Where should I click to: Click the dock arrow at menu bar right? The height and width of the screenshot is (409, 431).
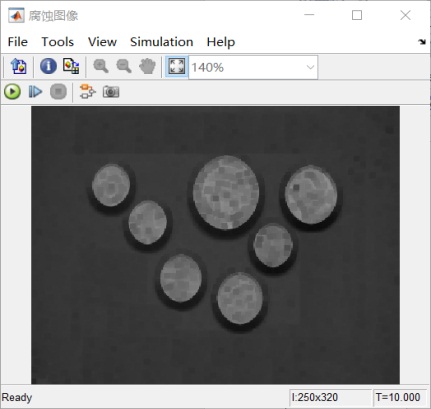422,42
